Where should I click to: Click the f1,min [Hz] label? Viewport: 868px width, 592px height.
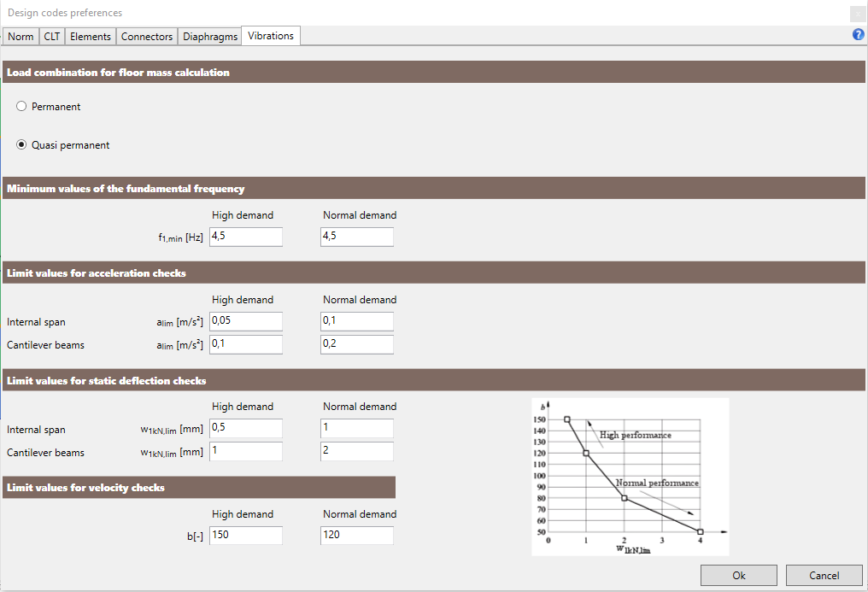180,237
